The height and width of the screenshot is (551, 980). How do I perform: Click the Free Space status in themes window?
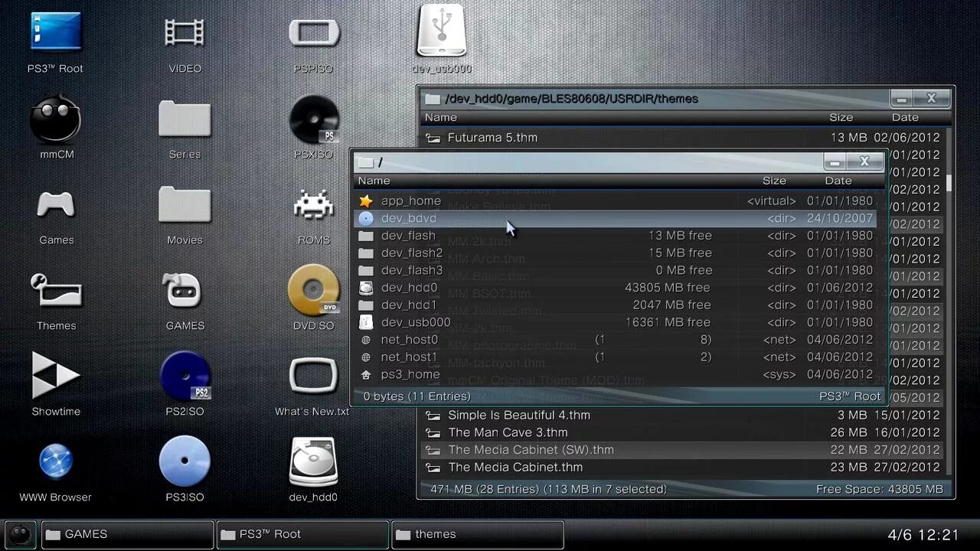pyautogui.click(x=880, y=489)
